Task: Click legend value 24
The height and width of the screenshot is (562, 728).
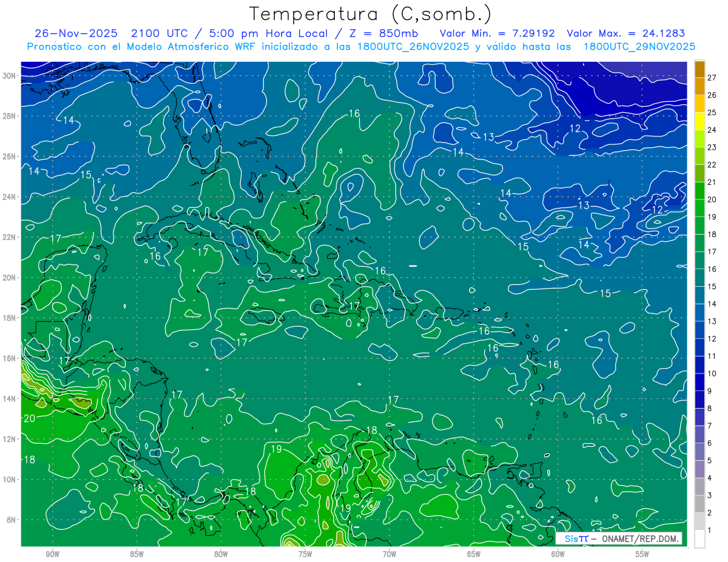Action: coord(712,130)
